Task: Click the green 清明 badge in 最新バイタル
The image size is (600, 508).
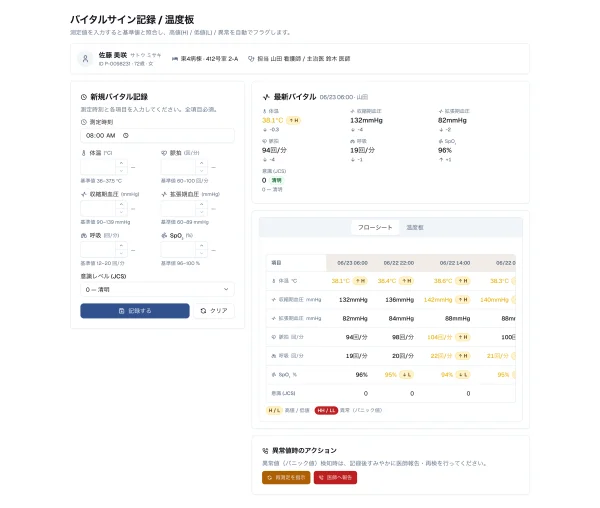Action: [277, 180]
